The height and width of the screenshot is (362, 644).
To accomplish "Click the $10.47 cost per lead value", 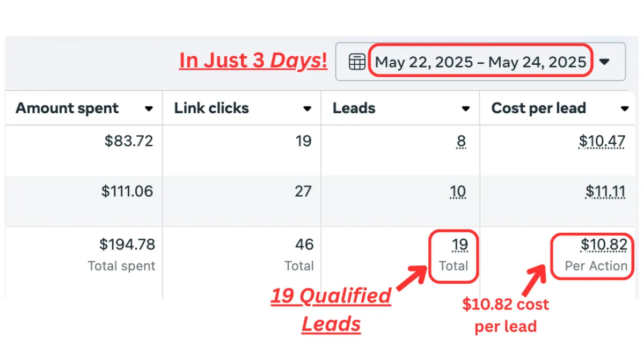I will 602,142.
